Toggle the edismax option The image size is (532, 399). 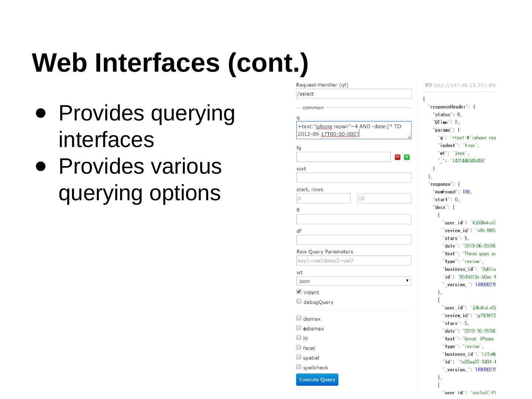point(299,328)
